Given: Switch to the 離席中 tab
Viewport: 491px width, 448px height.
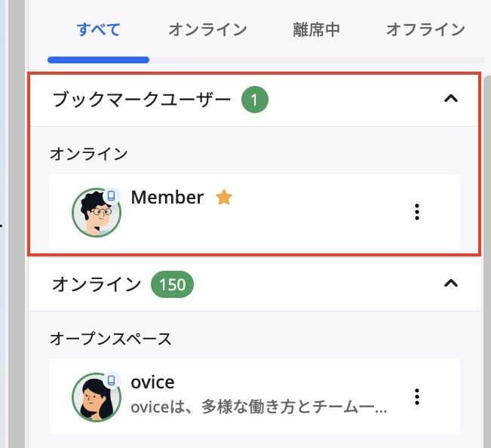Looking at the screenshot, I should (x=317, y=30).
